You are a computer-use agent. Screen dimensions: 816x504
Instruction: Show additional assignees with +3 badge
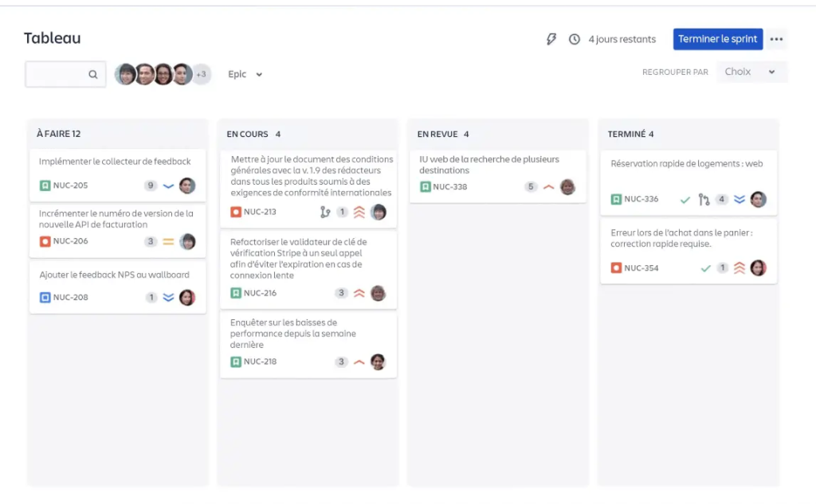(201, 74)
